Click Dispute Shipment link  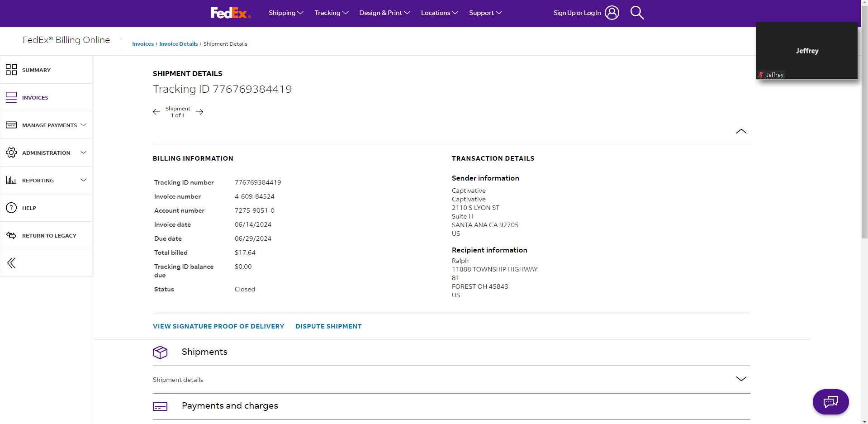(x=328, y=326)
